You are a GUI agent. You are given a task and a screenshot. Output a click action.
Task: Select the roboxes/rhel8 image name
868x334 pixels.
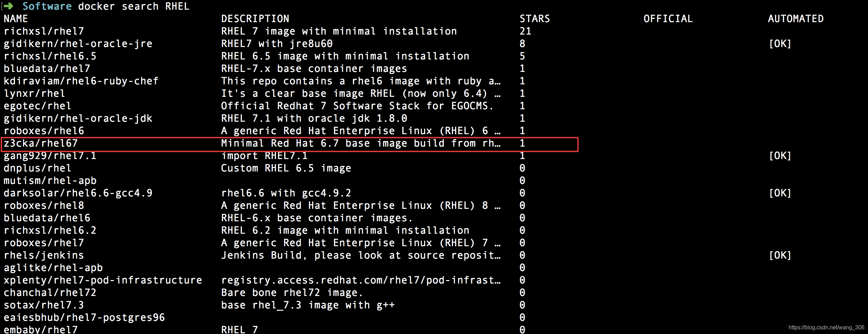(x=44, y=205)
